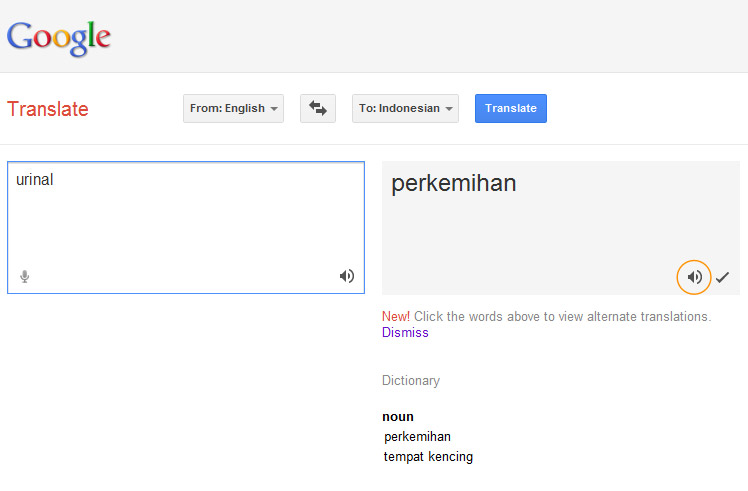Click the blue Translate button
Image resolution: width=748 pixels, height=491 pixels.
tap(511, 108)
